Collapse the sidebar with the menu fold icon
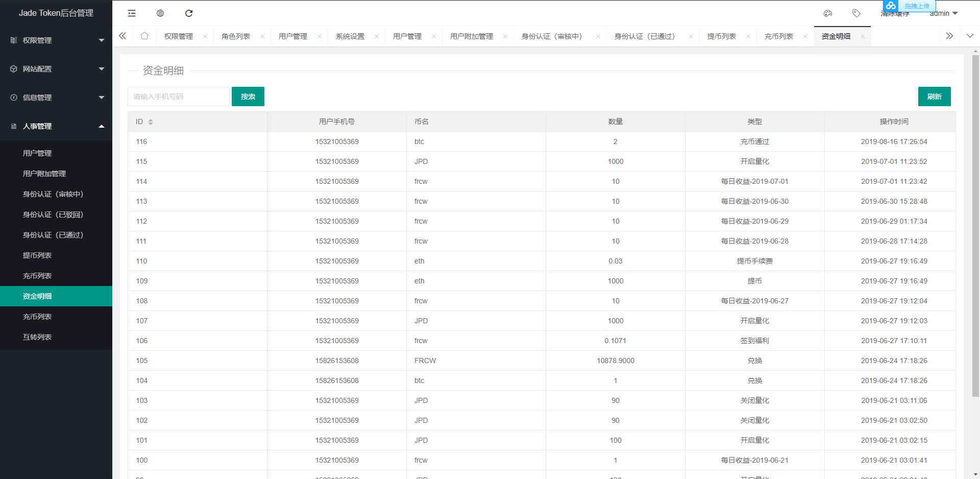Viewport: 980px width, 479px height. [x=132, y=13]
